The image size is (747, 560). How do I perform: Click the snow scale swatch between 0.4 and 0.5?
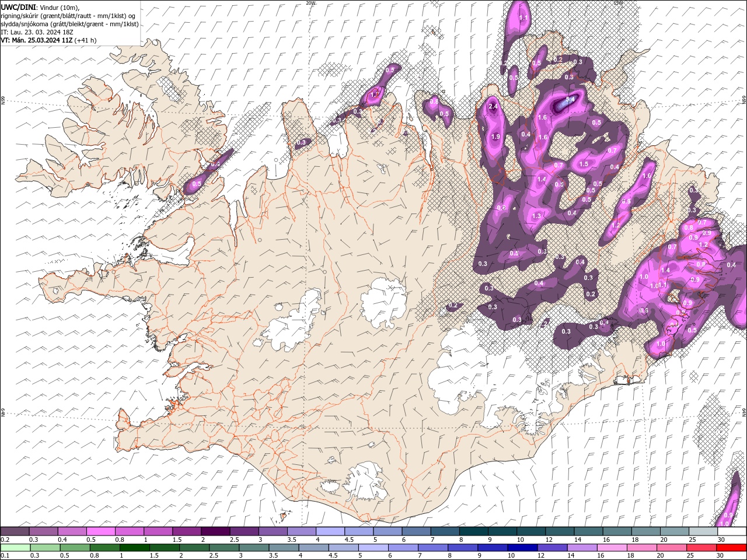72,531
